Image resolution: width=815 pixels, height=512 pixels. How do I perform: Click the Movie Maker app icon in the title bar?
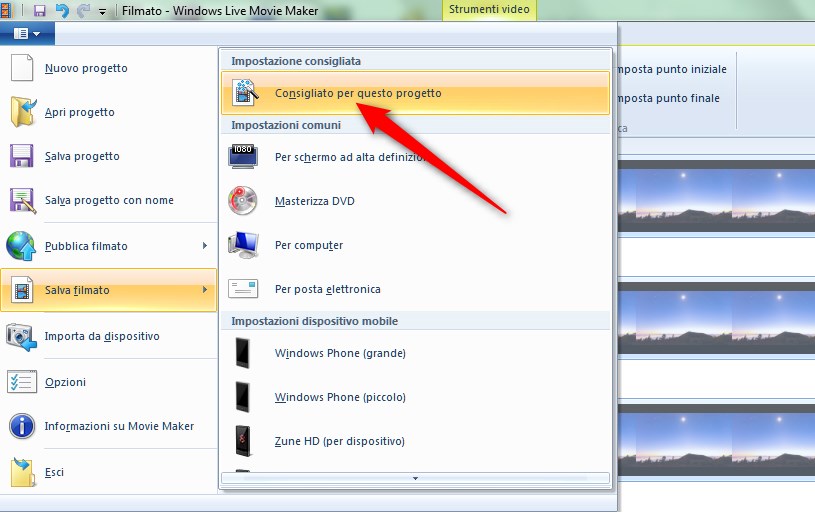[5, 10]
